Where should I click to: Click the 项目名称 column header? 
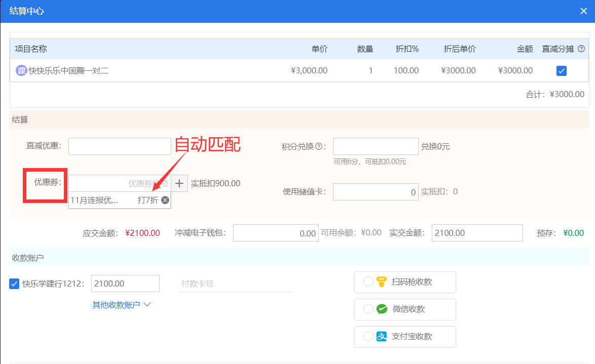31,49
